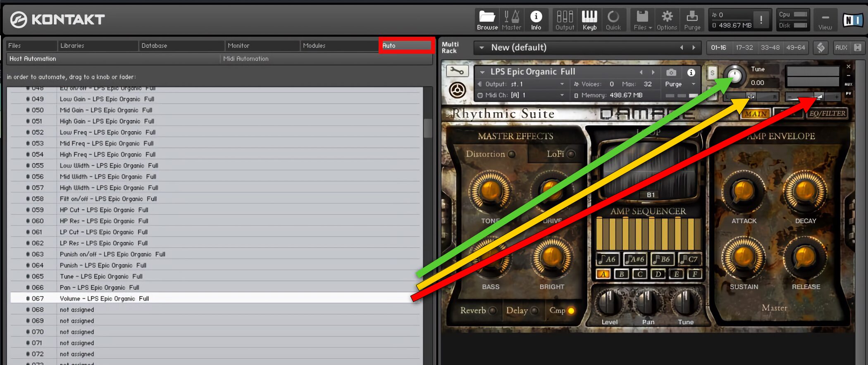Show instrument info circle icon
Viewport: 868px width, 365px height.
click(691, 72)
